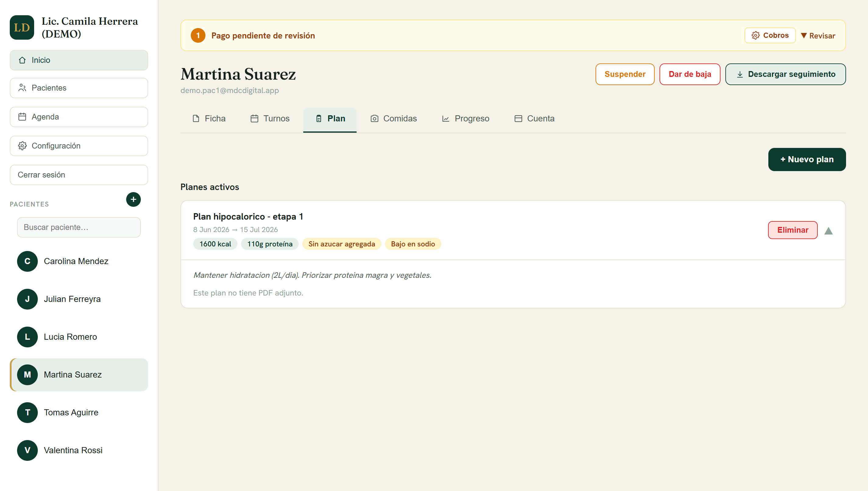The image size is (868, 491).
Task: Click the Pago pendiente de revisión text
Action: [x=263, y=35]
